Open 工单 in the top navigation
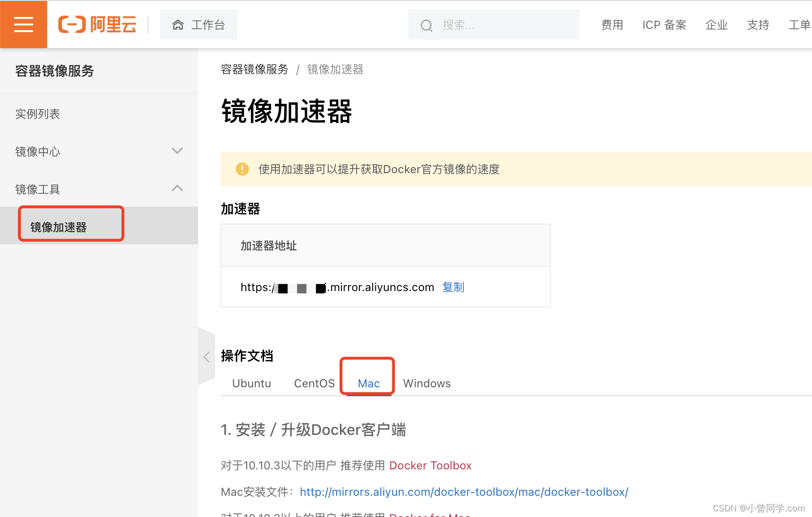This screenshot has width=812, height=517. 800,25
